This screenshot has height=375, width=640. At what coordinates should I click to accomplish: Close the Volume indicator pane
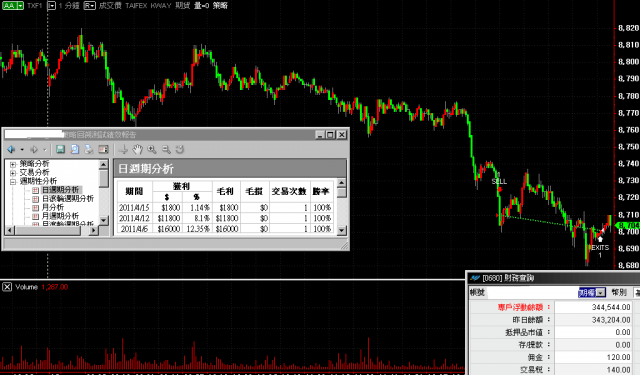click(7, 287)
